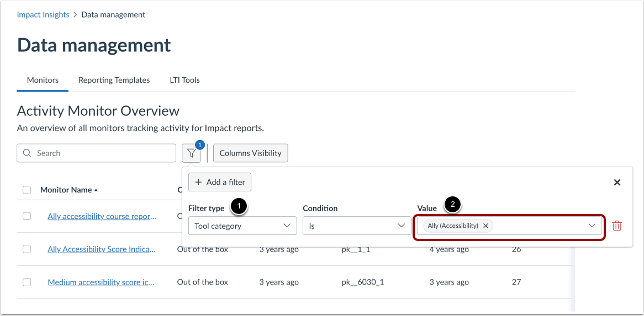The image size is (644, 316).
Task: Open Columns Visibility options
Action: 251,153
